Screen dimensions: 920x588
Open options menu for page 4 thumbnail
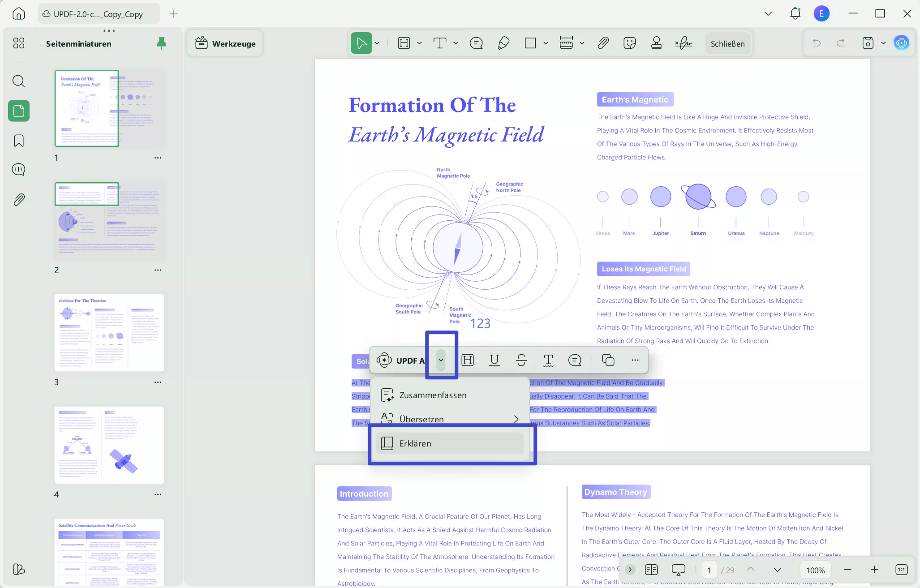click(158, 494)
